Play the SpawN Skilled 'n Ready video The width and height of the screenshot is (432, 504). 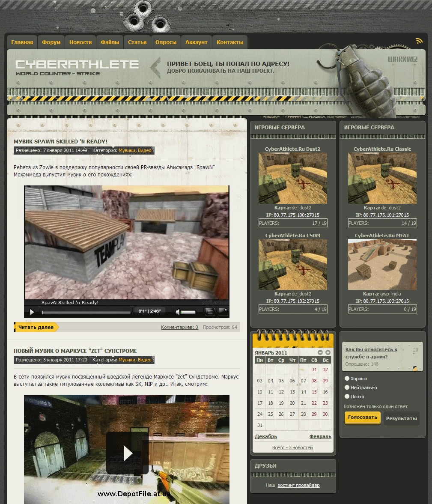pos(32,311)
